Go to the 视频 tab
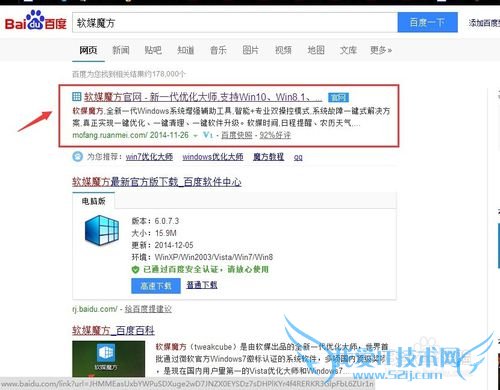The height and width of the screenshot is (390, 500). click(x=283, y=50)
